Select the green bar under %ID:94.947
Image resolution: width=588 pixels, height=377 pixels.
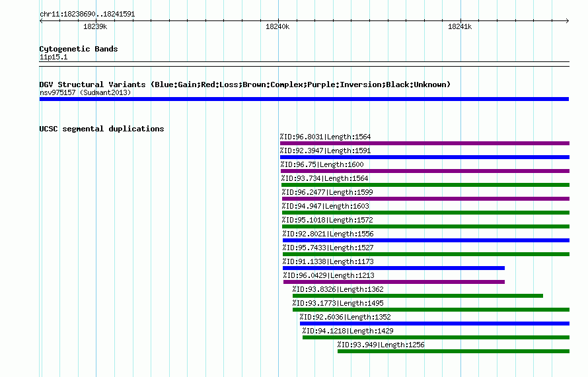coord(425,213)
